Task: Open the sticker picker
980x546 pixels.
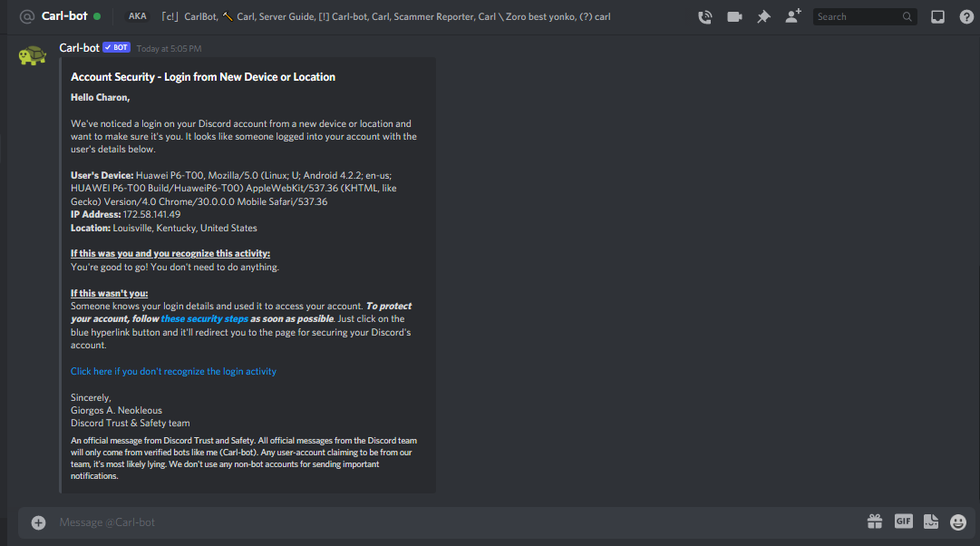Action: point(931,522)
